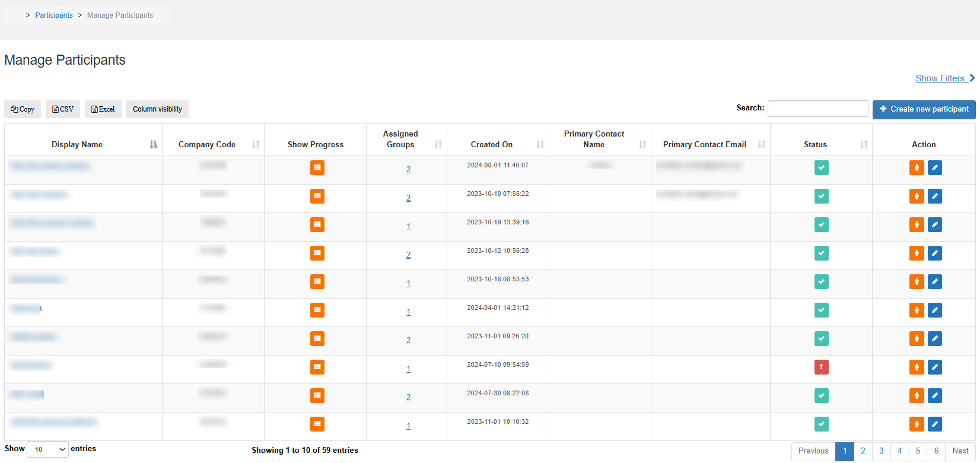Go to pagination page 4
Image resolution: width=980 pixels, height=463 pixels.
[x=900, y=451]
